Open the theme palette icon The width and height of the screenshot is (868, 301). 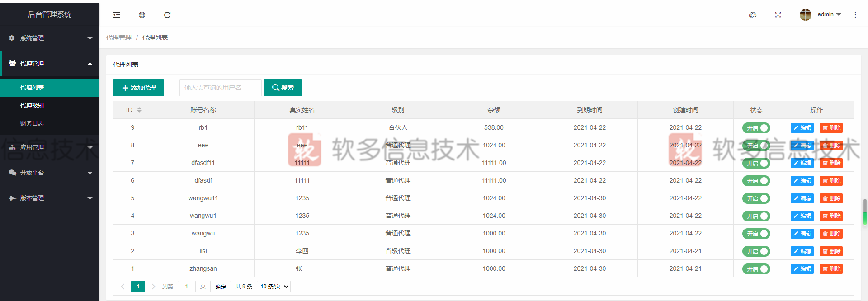[x=753, y=15]
